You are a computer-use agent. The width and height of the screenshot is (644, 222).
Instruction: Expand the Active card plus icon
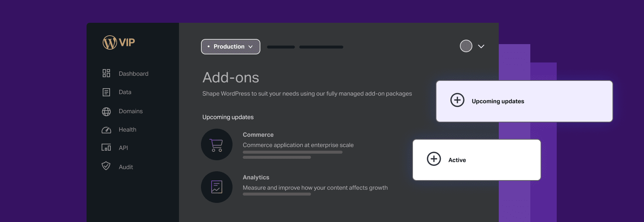[x=434, y=159]
